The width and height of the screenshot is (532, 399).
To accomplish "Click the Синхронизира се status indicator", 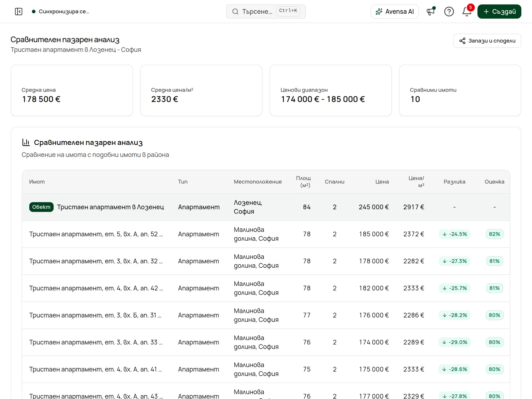I will point(61,12).
